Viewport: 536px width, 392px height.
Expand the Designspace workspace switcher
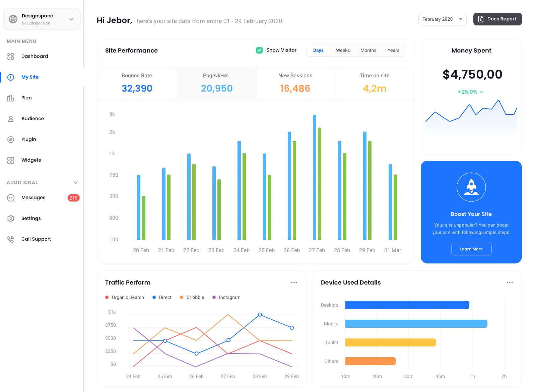pos(42,19)
